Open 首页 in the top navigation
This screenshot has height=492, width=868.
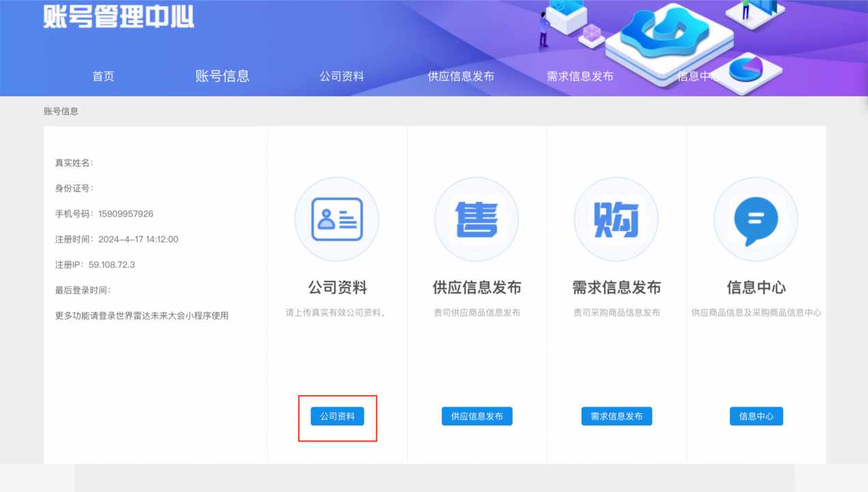pos(103,77)
